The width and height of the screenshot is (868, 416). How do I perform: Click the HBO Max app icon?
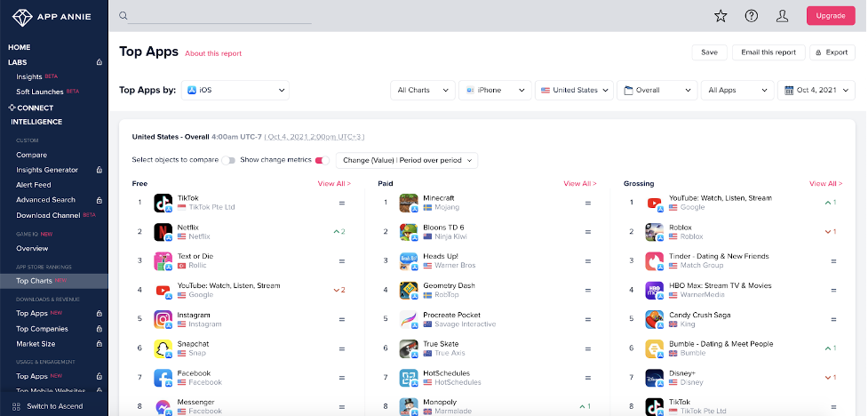coord(654,291)
